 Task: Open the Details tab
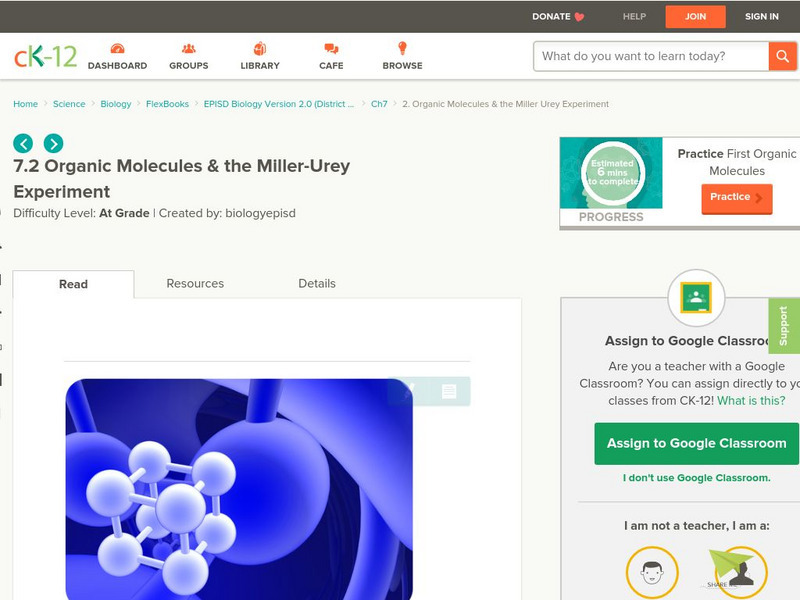(x=318, y=284)
